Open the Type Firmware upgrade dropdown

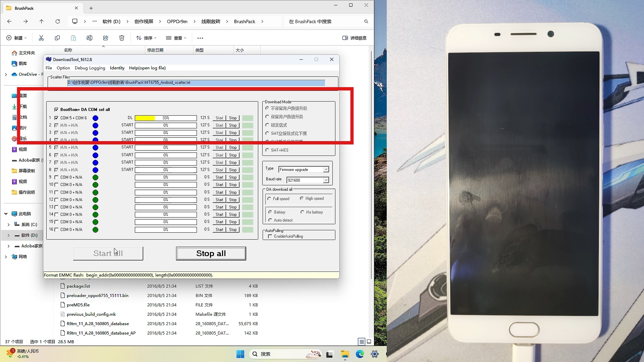[x=326, y=170]
